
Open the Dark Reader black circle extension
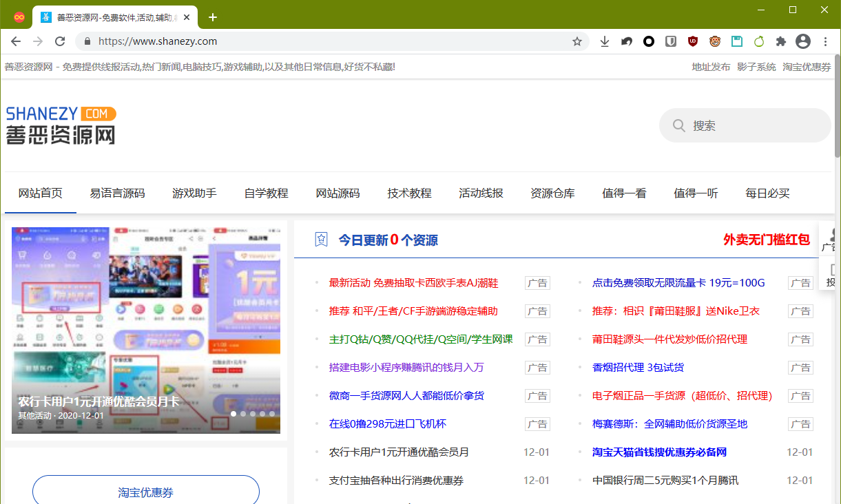[648, 41]
